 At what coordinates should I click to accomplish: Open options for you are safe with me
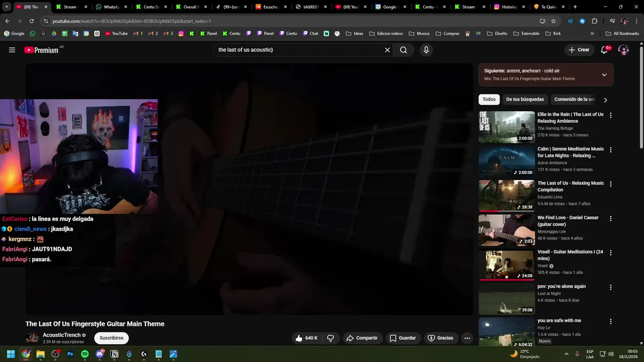611,321
